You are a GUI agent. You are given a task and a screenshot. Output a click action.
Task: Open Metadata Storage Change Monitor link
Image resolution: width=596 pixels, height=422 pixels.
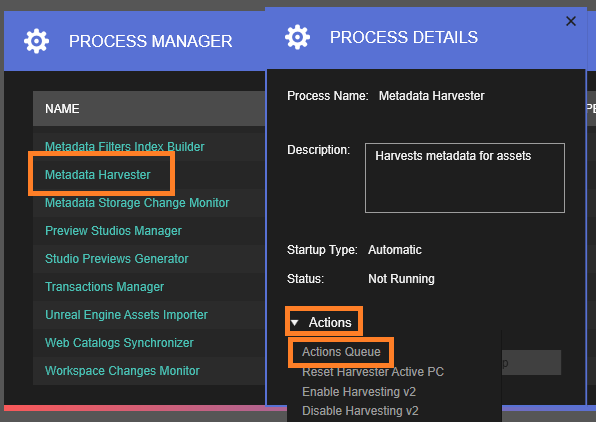pyautogui.click(x=137, y=203)
